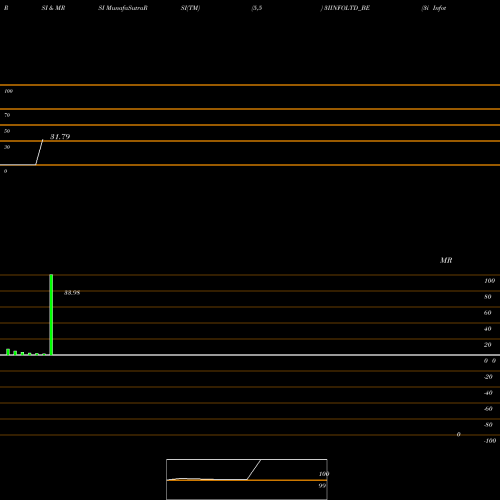This screenshot has height=500, width=500.
Task: Click the Si Infoc company name text
Action: (434, 8)
